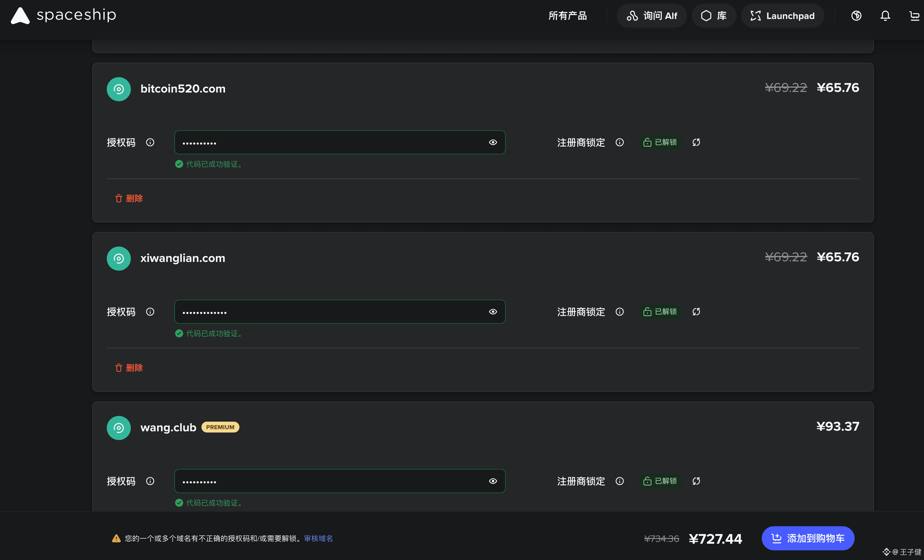This screenshot has width=924, height=560.
Task: Click the Spaceship logo home icon
Action: point(20,16)
